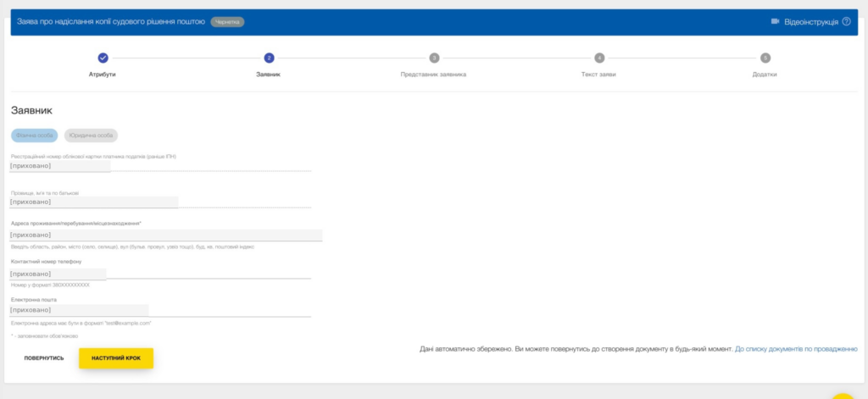The image size is (868, 399).
Task: Jump to step 3 Представник заявника circle
Action: point(434,58)
